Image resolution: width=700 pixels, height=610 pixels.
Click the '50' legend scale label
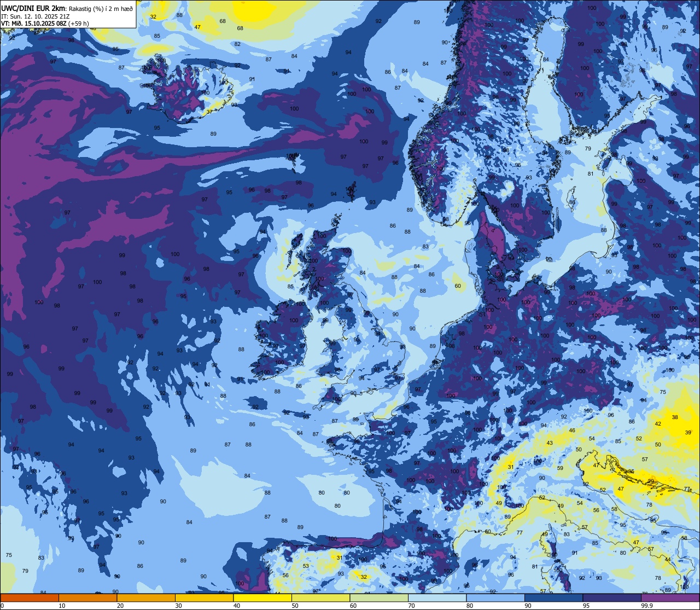295,606
